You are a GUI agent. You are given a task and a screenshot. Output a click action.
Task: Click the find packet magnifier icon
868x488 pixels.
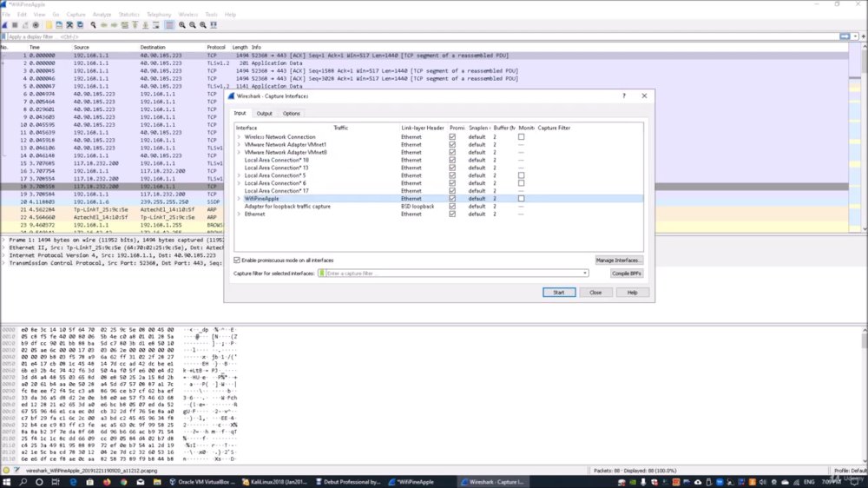point(93,25)
